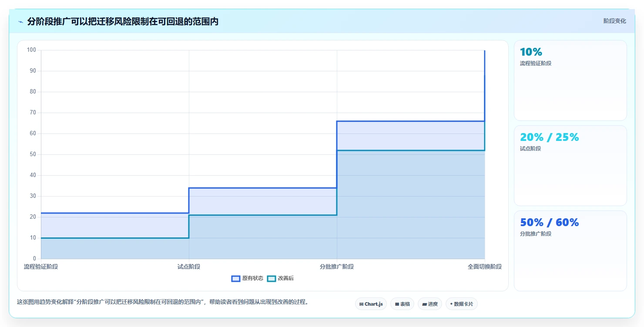Click the trend icon beside the chart title
Screen dimensions: 644x327
tap(20, 22)
